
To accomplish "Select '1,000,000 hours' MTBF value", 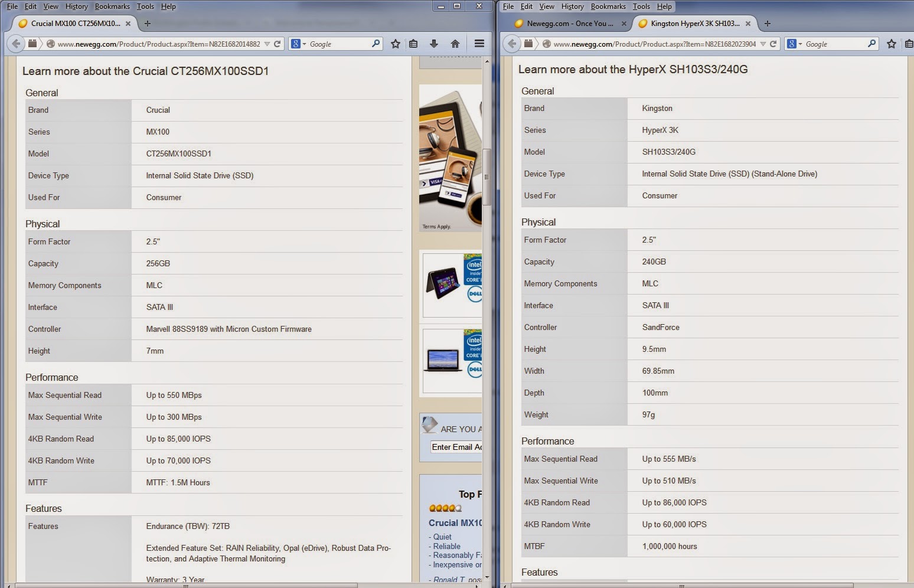I will [x=670, y=546].
